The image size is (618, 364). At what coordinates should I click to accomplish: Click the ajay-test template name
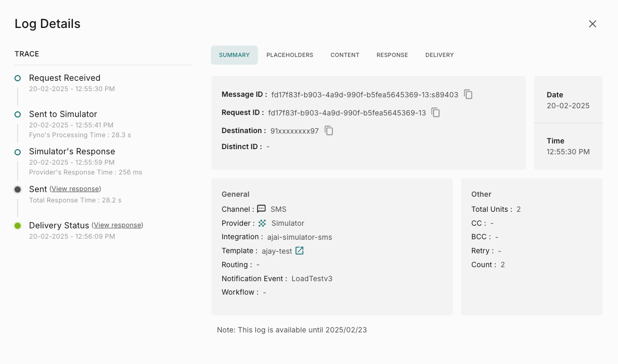[x=277, y=251]
